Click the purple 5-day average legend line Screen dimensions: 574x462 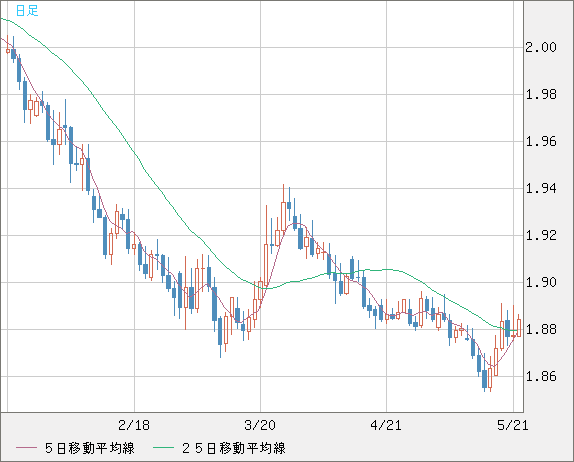[x=26, y=448]
